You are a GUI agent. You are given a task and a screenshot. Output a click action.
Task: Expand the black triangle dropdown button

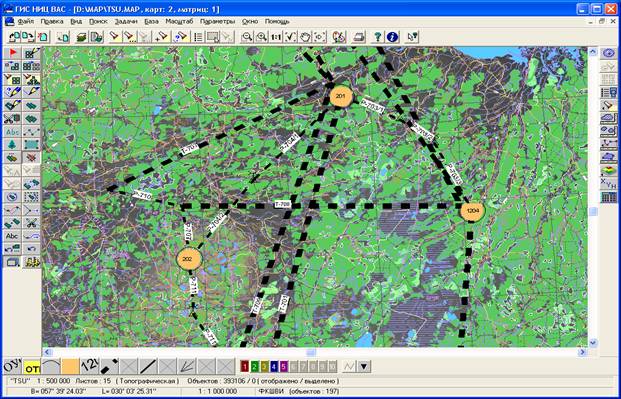[x=364, y=367]
